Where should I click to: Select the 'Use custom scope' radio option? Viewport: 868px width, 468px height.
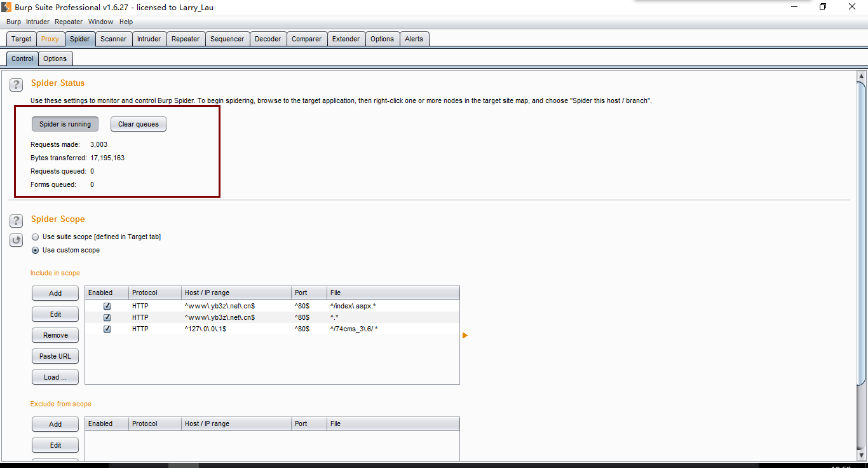coord(36,250)
